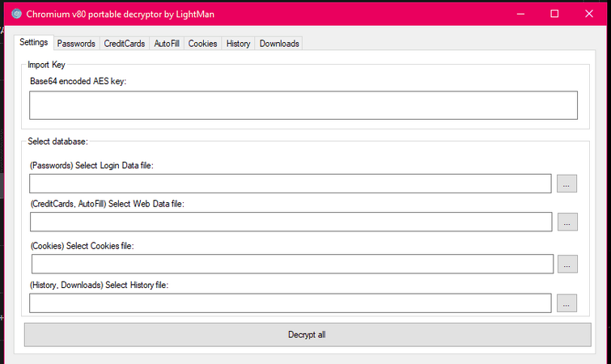Switch to the History tab
This screenshot has height=364, width=611.
click(x=238, y=44)
